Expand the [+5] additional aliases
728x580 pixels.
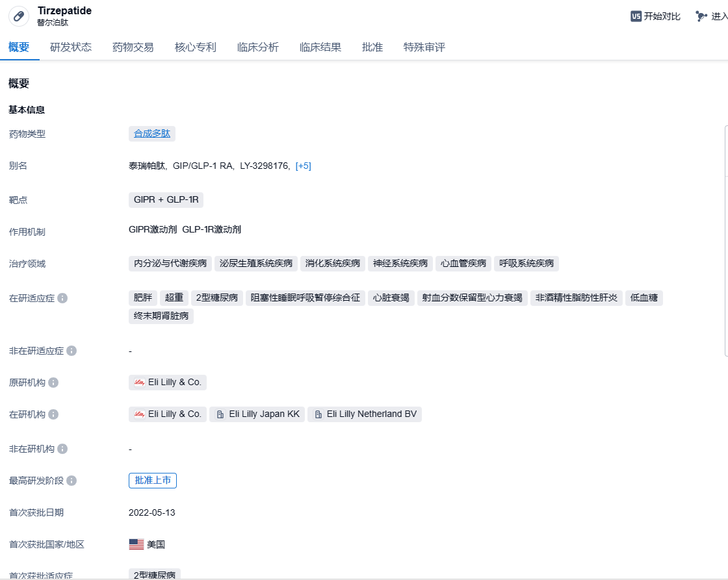click(303, 166)
